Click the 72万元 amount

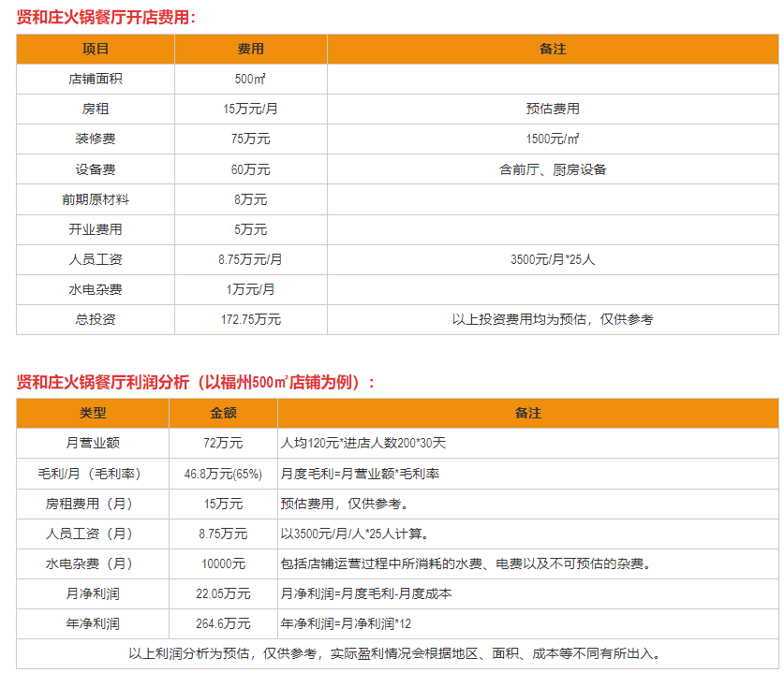223,443
